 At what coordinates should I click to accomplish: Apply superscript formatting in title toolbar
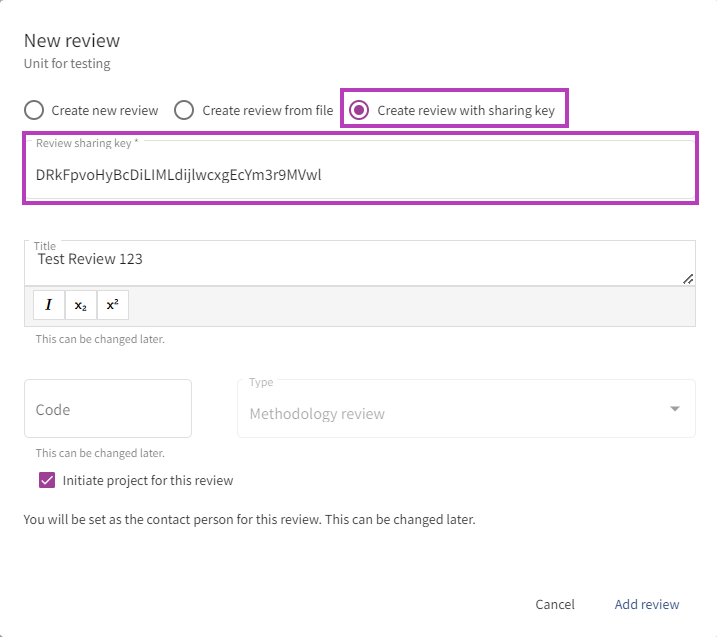113,305
